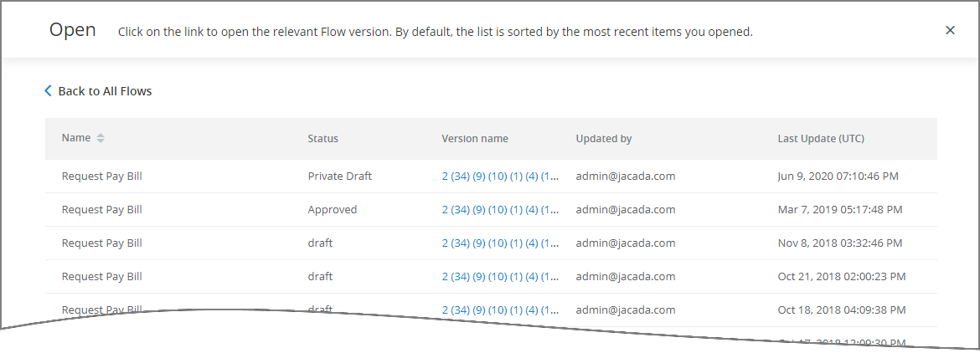Click the Approved status cell

point(332,210)
